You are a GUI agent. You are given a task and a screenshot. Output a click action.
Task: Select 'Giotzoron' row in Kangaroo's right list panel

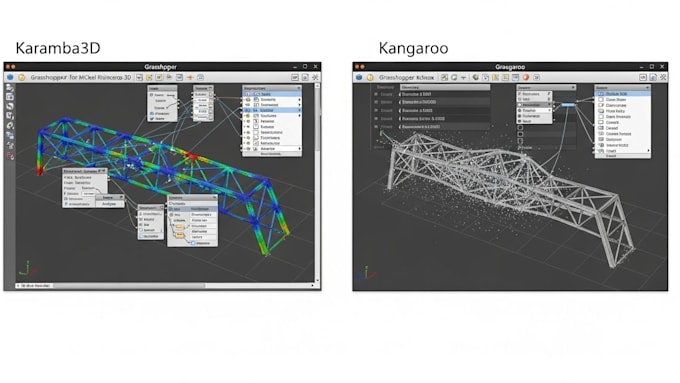(622, 139)
